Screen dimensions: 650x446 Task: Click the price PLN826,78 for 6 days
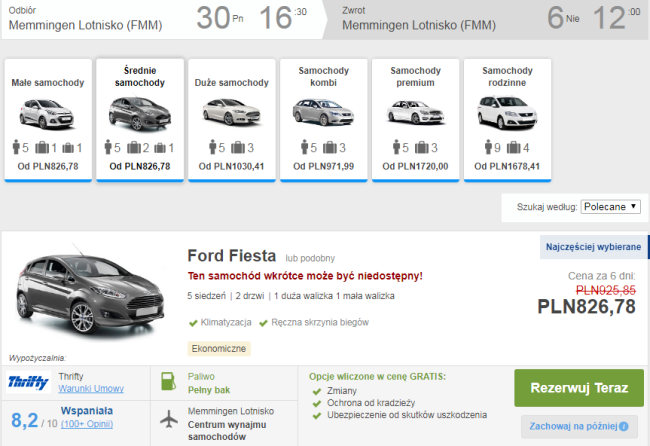587,307
